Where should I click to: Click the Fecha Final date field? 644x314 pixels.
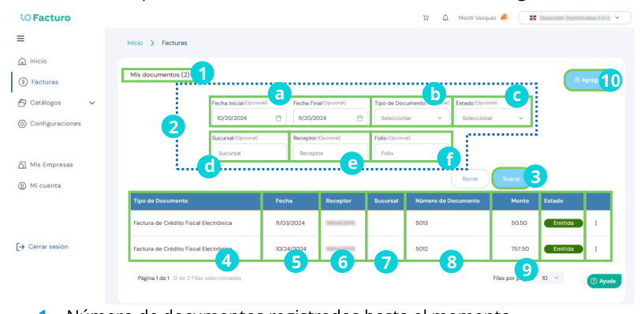click(x=330, y=118)
